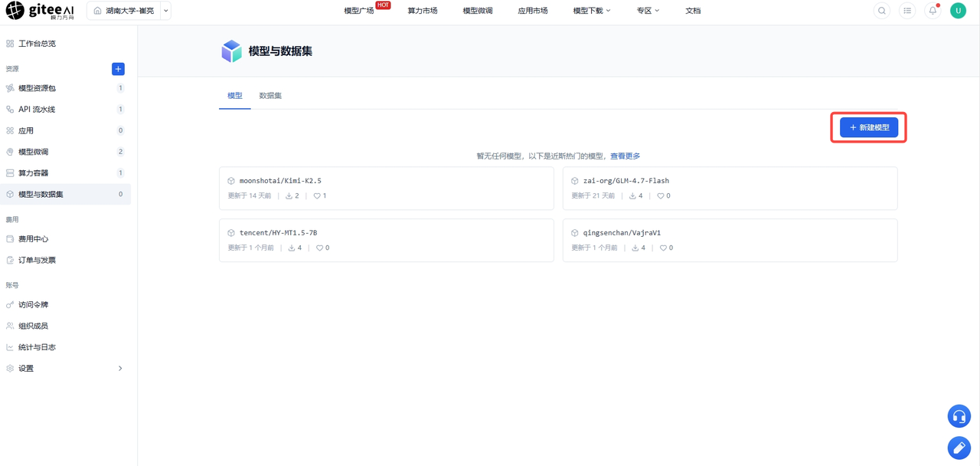Click the download icon on qingsenchan/VajraV1 card
Viewport: 980px width, 466px height.
(635, 248)
